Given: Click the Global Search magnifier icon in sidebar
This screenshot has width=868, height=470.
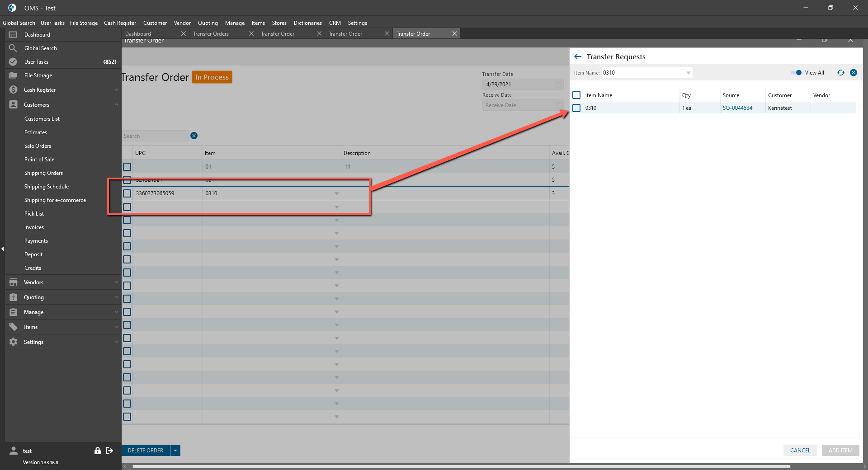Looking at the screenshot, I should point(13,48).
